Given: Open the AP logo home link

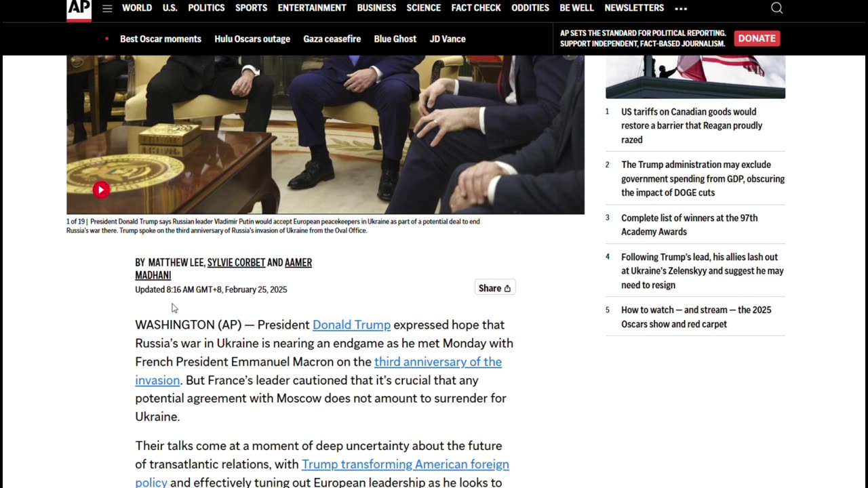Looking at the screenshot, I should point(79,9).
